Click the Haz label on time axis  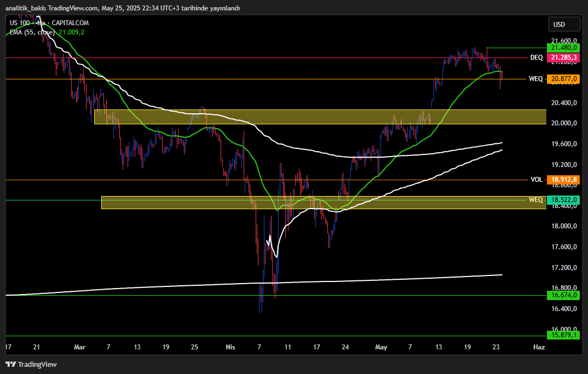(x=539, y=347)
